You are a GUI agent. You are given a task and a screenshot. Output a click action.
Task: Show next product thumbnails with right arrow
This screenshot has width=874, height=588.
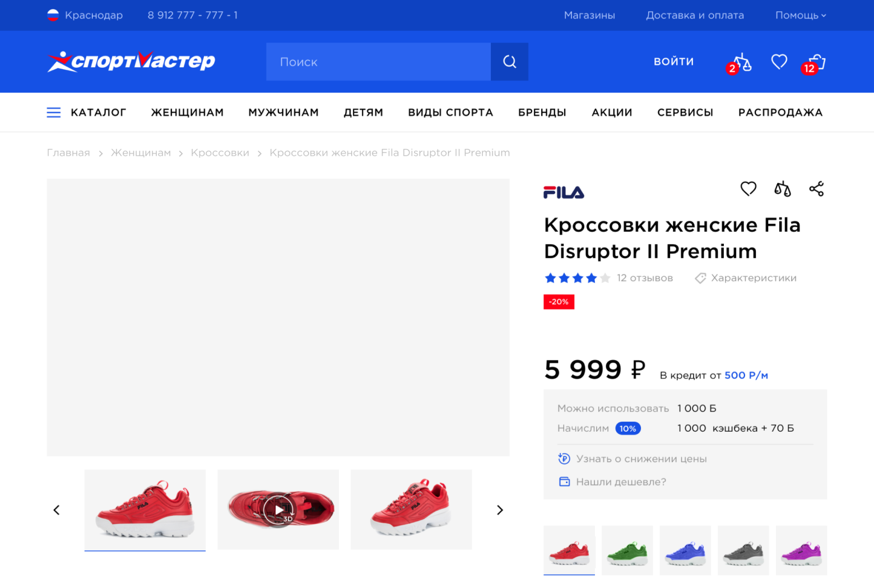500,510
